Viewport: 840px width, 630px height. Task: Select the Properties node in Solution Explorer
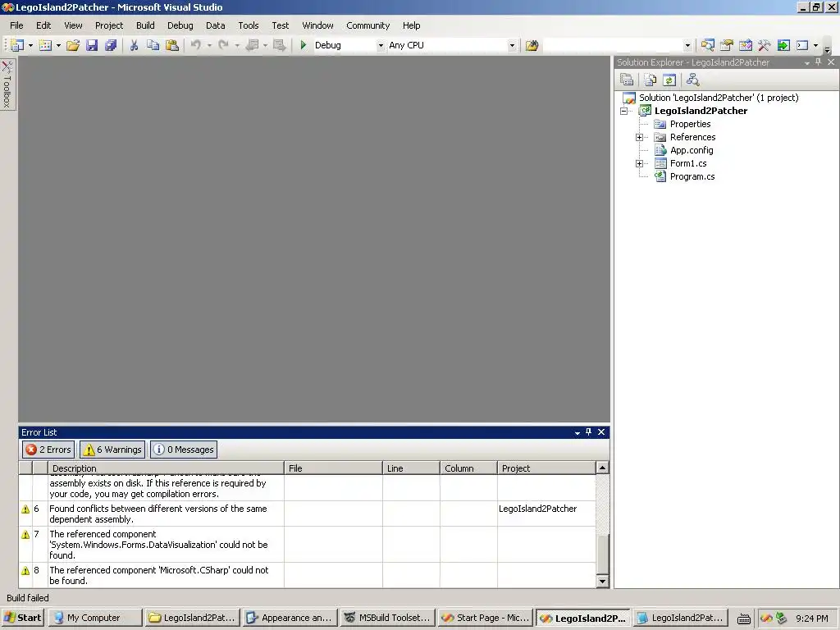coord(690,125)
